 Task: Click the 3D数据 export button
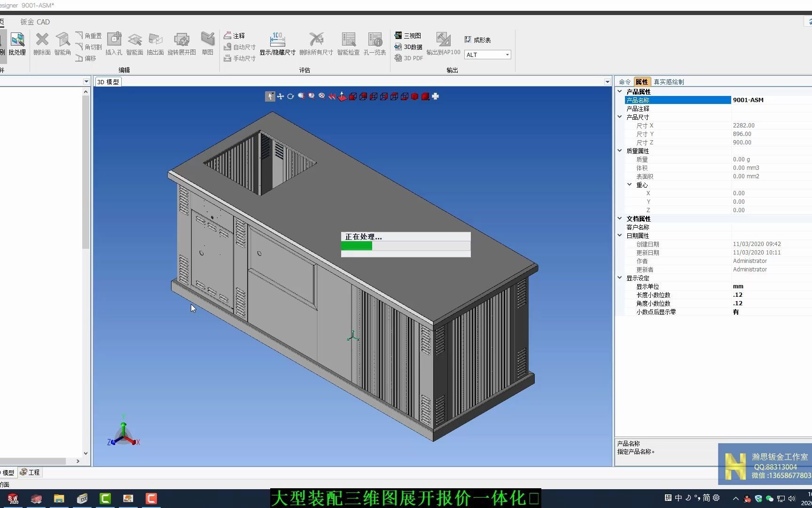click(409, 47)
